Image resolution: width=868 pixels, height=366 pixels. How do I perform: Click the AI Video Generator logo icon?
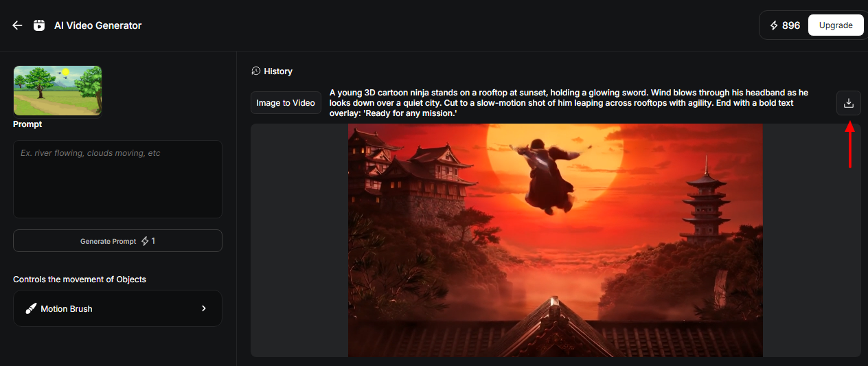(40, 25)
